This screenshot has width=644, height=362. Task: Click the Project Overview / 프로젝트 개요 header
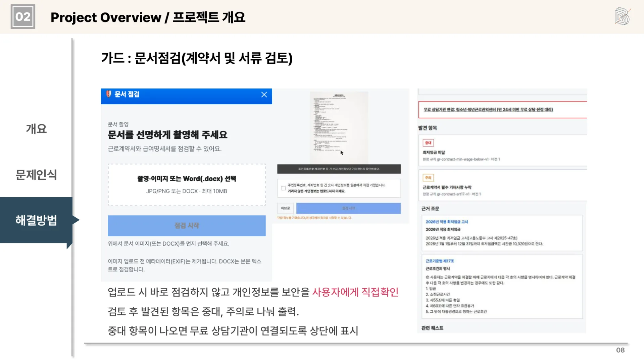(x=148, y=17)
